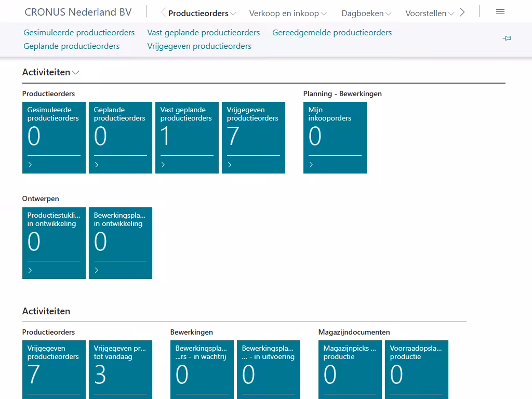Open Gereedgemelde productieorders link

point(332,32)
